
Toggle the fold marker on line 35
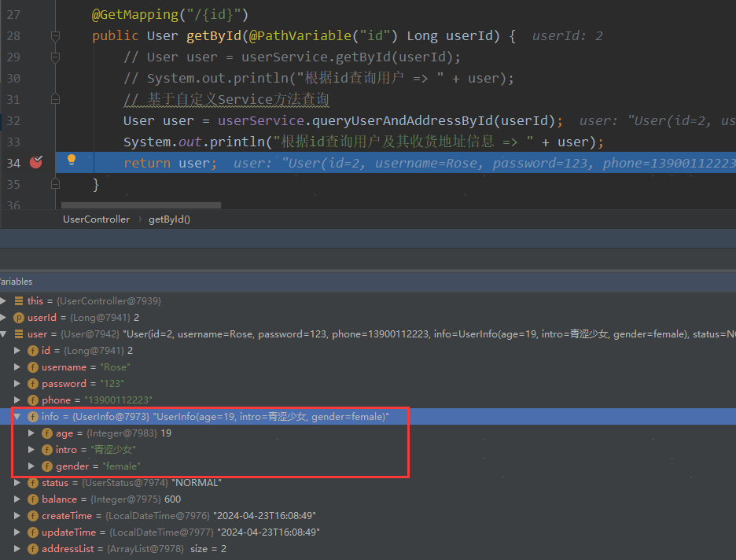pyautogui.click(x=54, y=184)
